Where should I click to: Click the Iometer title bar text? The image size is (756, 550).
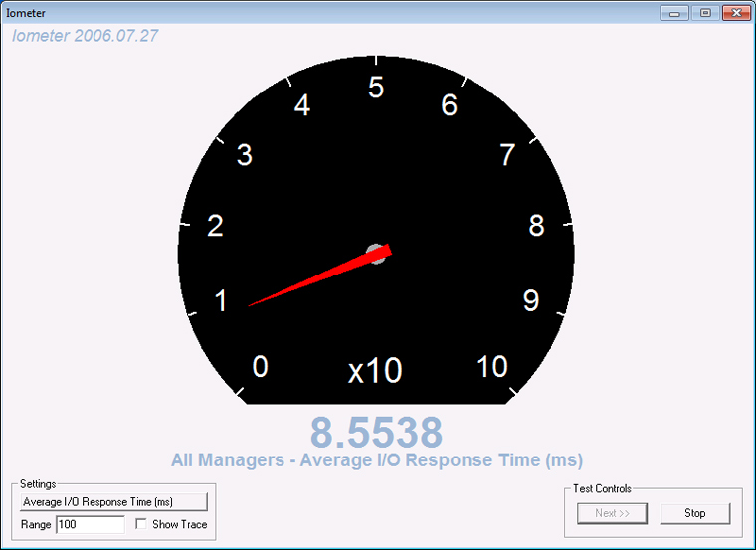[26, 13]
